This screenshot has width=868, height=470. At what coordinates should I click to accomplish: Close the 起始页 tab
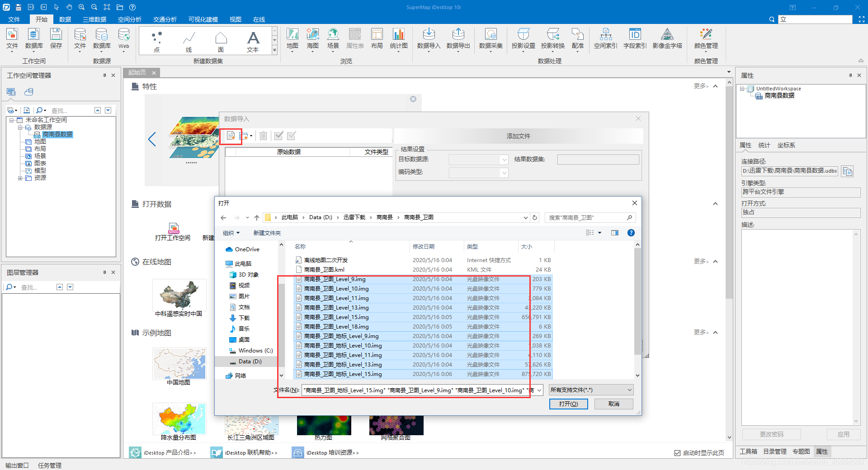click(154, 73)
